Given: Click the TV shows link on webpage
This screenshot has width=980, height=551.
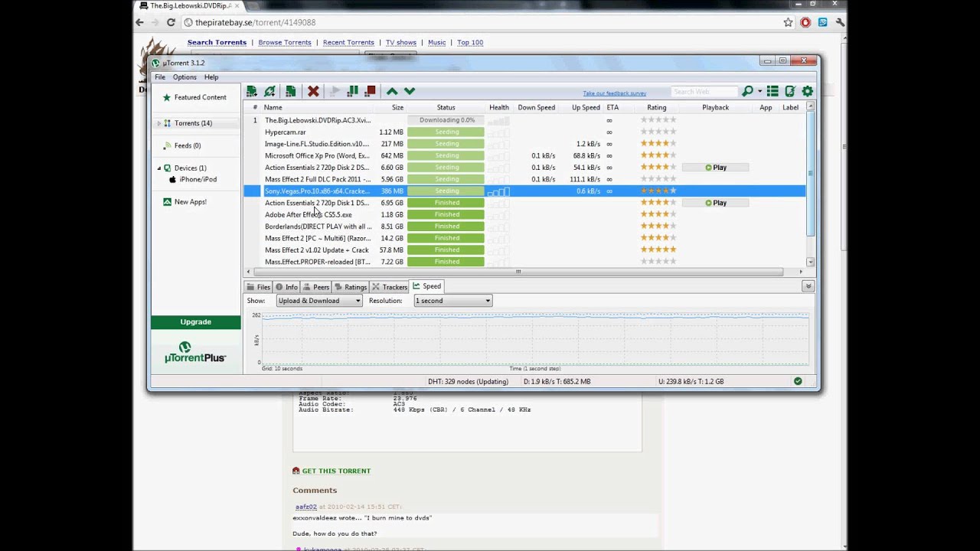Looking at the screenshot, I should point(401,43).
